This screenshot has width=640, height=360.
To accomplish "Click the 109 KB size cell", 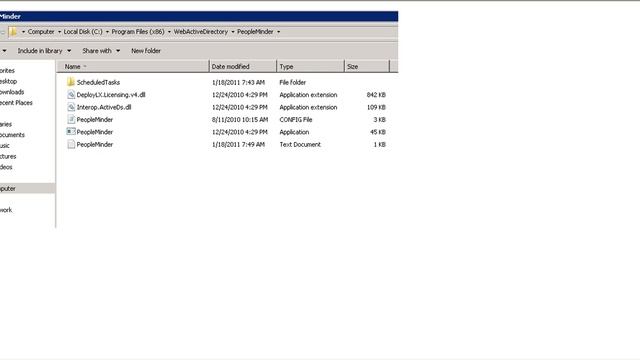I will pos(376,107).
